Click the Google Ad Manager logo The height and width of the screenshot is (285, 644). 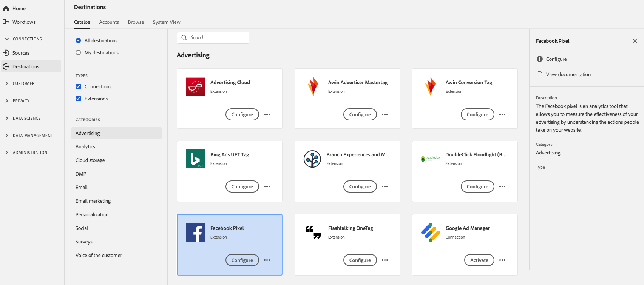click(431, 233)
